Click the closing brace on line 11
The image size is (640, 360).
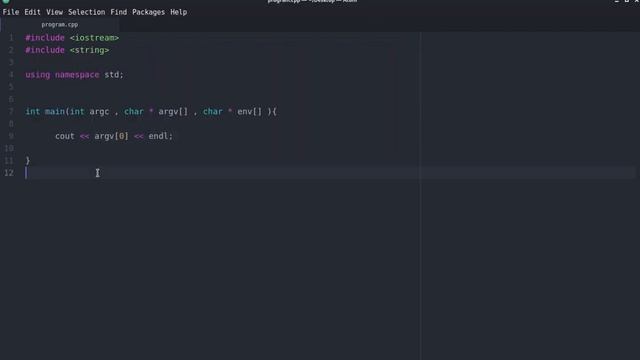pos(28,161)
